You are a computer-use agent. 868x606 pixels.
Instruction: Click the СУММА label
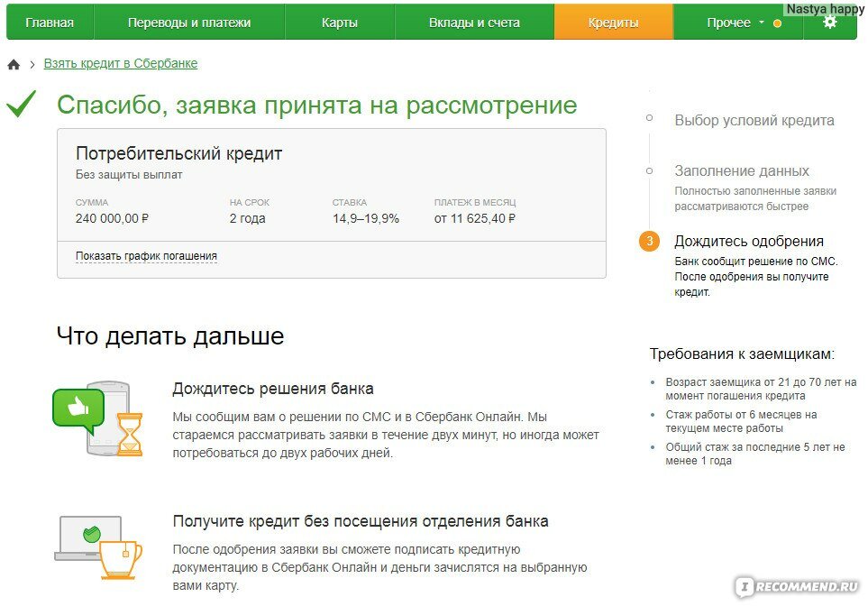92,203
